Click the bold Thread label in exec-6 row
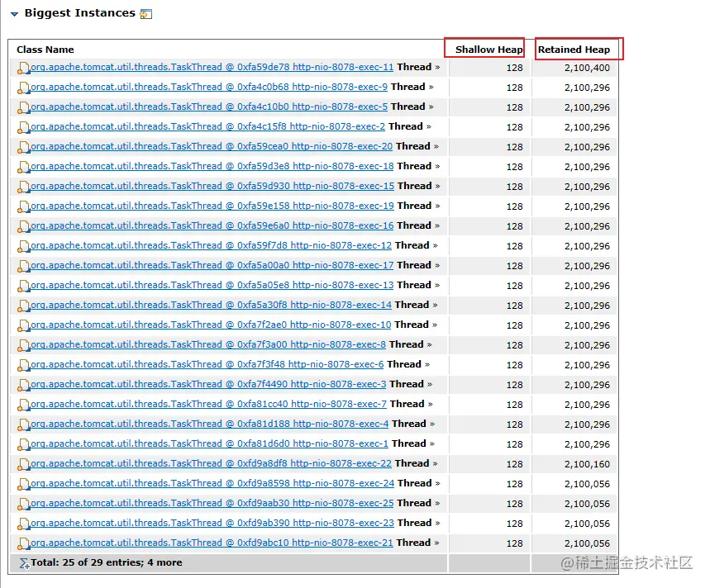 click(404, 364)
